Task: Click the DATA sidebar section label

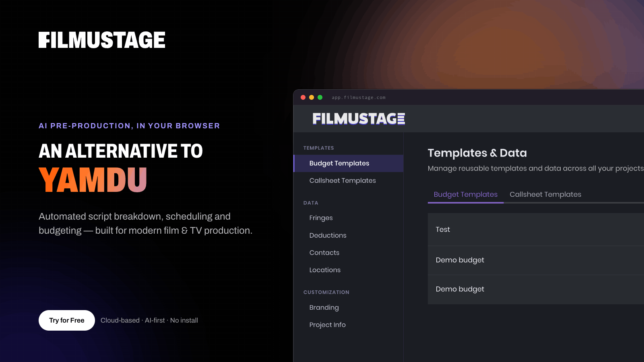Action: click(x=311, y=203)
